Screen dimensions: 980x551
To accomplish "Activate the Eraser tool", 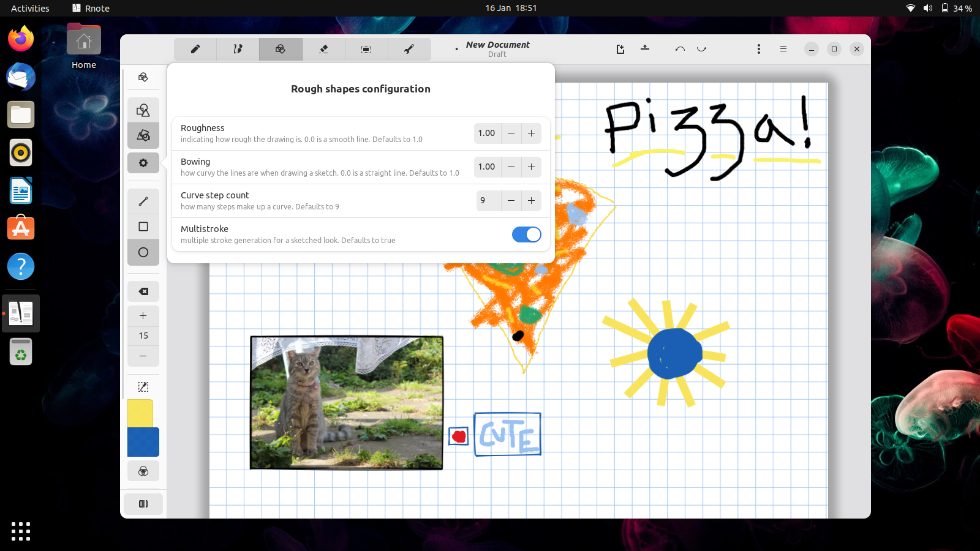I will click(323, 49).
